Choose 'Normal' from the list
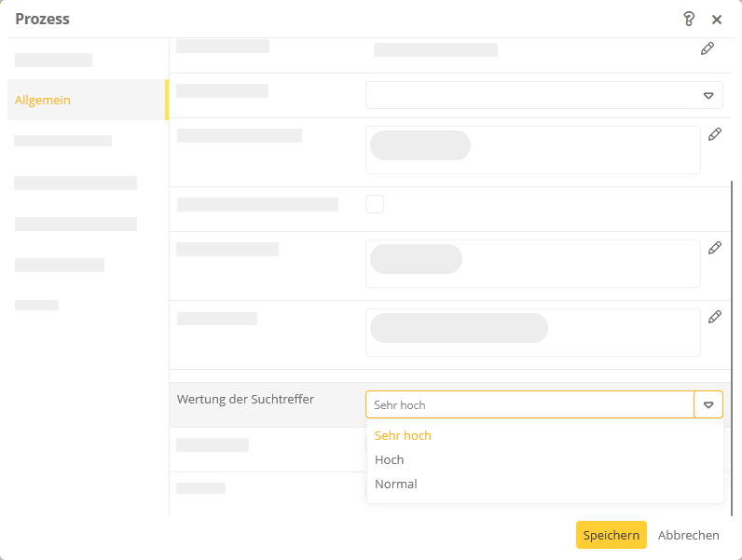The height and width of the screenshot is (560, 742). pos(395,484)
